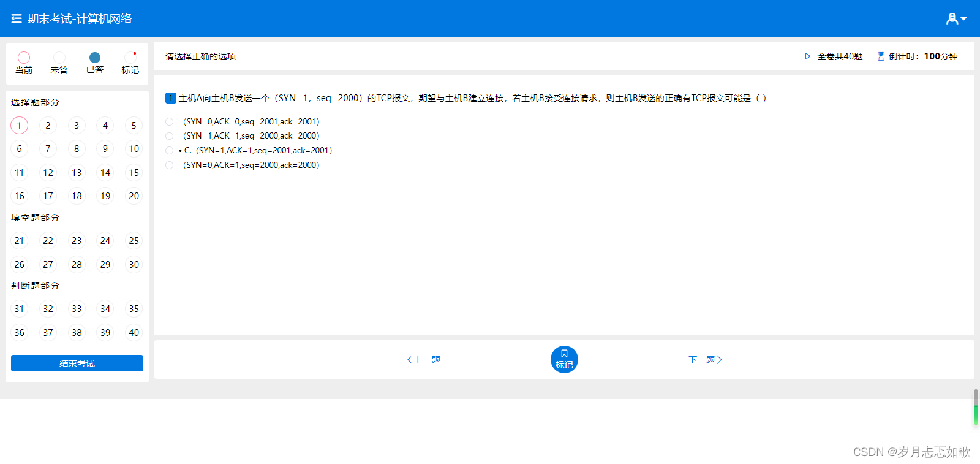
Task: Open fill-in question 27
Action: 48,265
